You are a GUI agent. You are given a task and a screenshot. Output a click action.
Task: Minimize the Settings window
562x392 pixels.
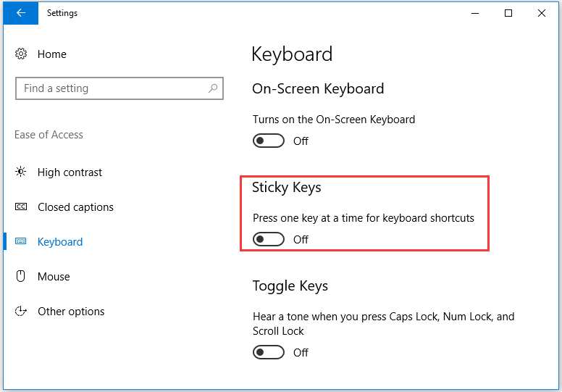point(475,13)
